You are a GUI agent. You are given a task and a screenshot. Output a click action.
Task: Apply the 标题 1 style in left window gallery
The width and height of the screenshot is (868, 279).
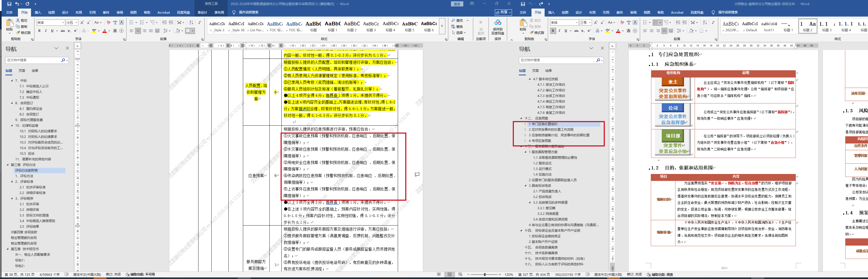[333, 26]
